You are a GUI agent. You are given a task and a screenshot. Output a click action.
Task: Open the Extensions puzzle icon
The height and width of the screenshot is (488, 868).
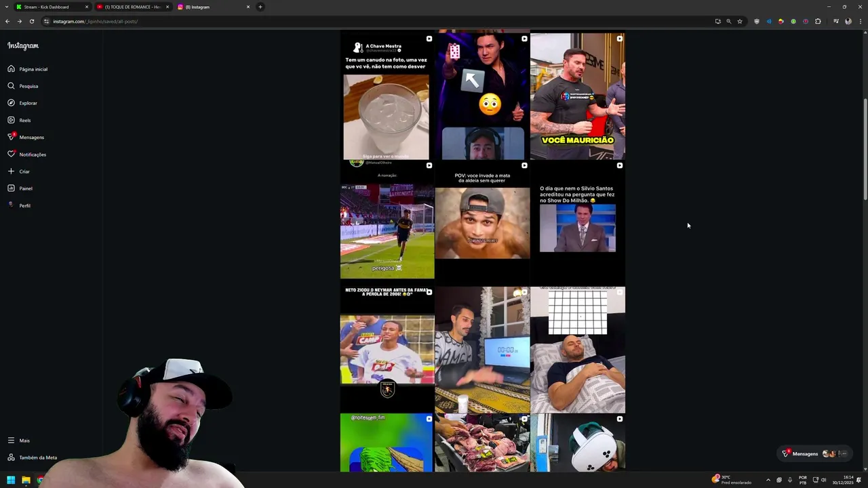point(818,21)
